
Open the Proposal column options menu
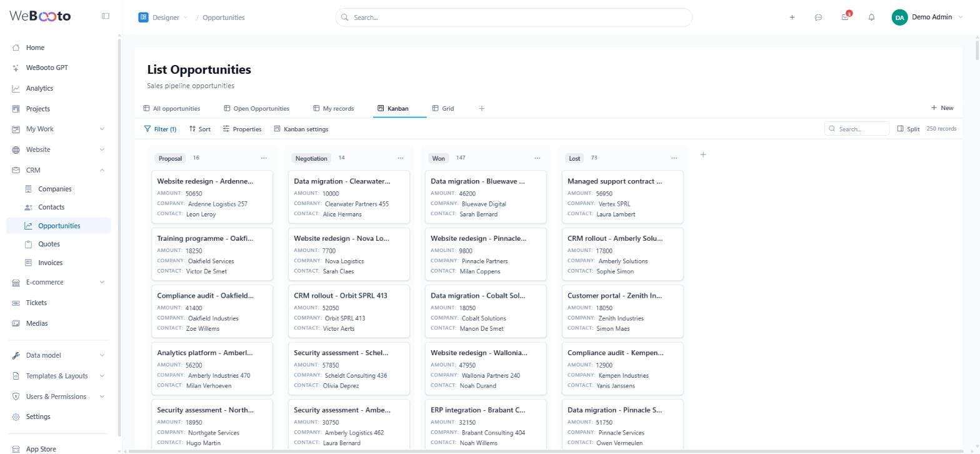(x=264, y=158)
